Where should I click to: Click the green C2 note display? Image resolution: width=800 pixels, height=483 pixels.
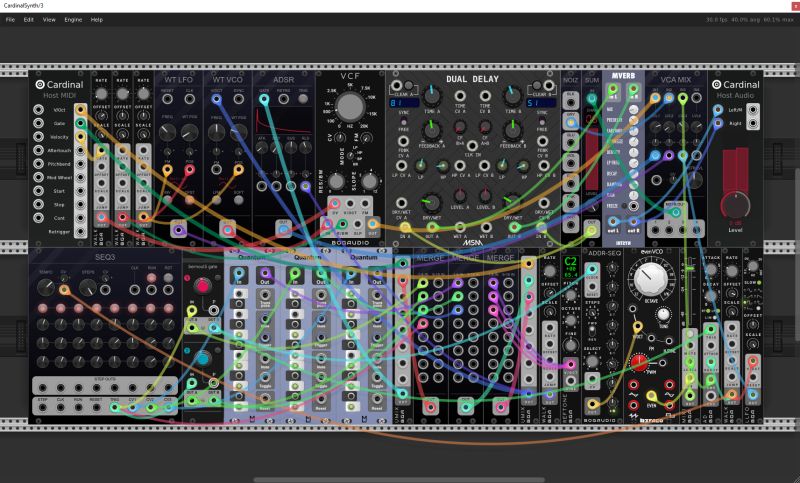coord(570,267)
